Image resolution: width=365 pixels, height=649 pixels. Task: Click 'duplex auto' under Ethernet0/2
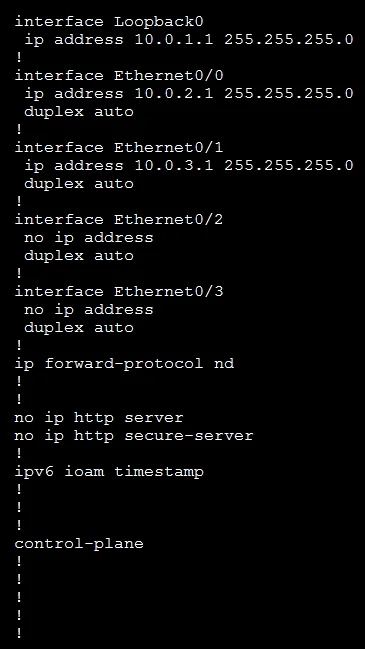(79, 255)
